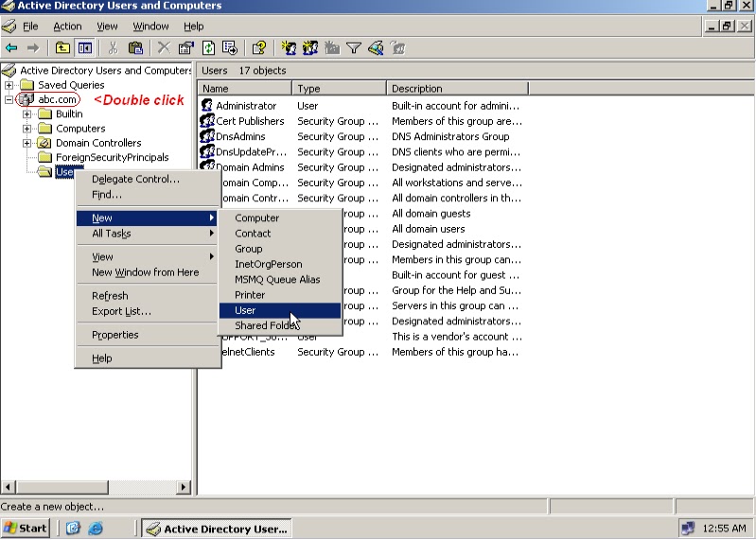Open the File menu

pyautogui.click(x=30, y=26)
